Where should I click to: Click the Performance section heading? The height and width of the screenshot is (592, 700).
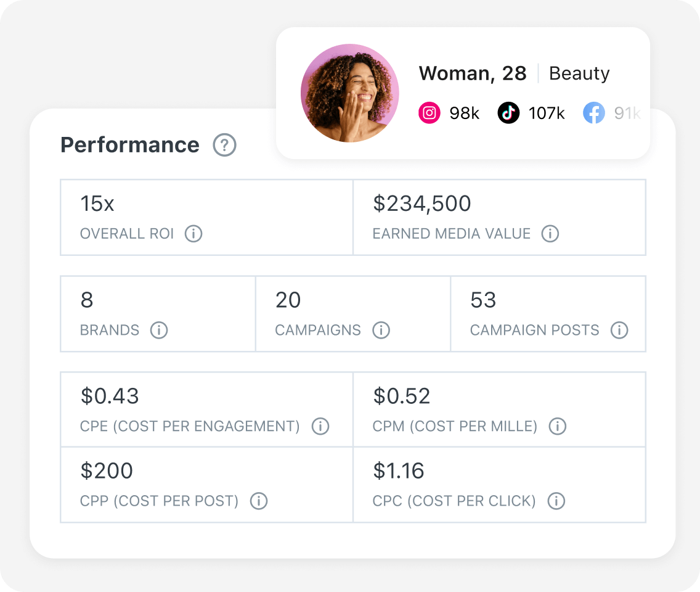tap(130, 145)
